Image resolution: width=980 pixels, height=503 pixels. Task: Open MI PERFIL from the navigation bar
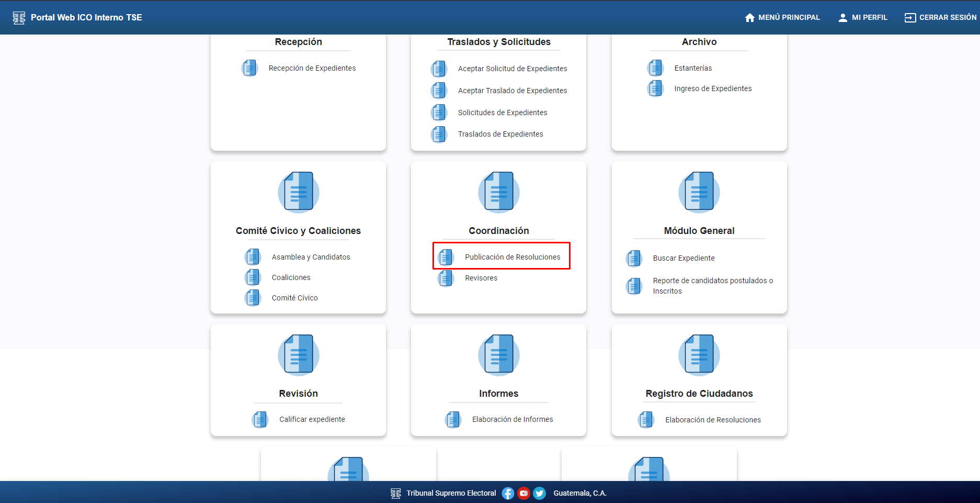[x=863, y=17]
